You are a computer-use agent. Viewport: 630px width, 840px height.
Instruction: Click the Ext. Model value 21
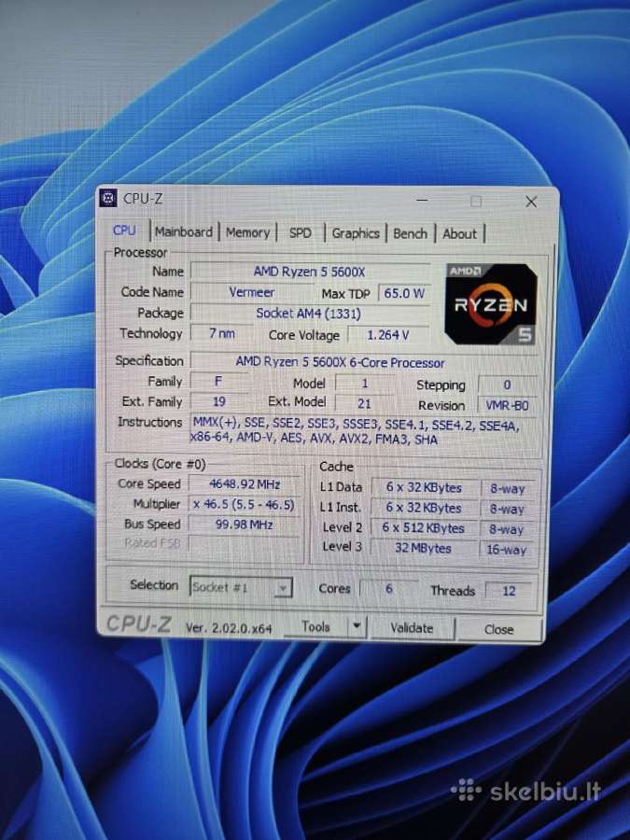364,403
